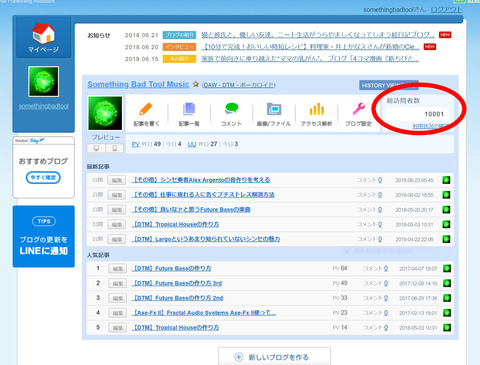Image resolution: width=480 pixels, height=365 pixels.
Task: Open article シンセ奏者Alex Argentoの音作りを考える
Action: click(x=201, y=180)
